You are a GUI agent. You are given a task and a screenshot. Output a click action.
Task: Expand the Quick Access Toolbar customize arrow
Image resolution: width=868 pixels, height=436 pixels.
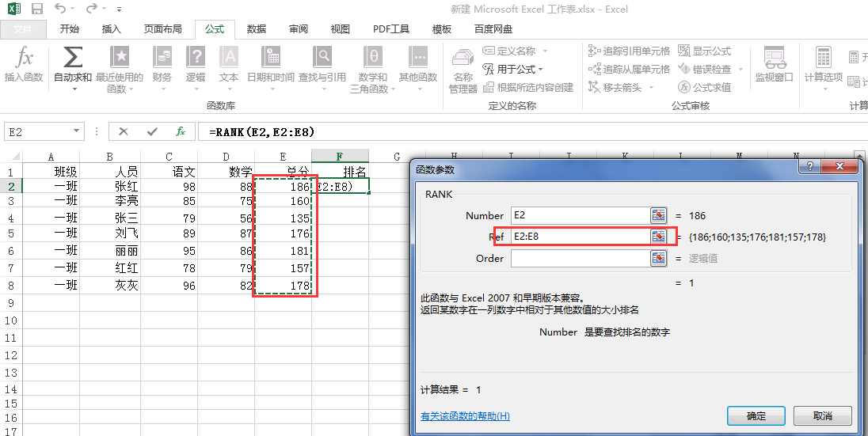(x=120, y=10)
